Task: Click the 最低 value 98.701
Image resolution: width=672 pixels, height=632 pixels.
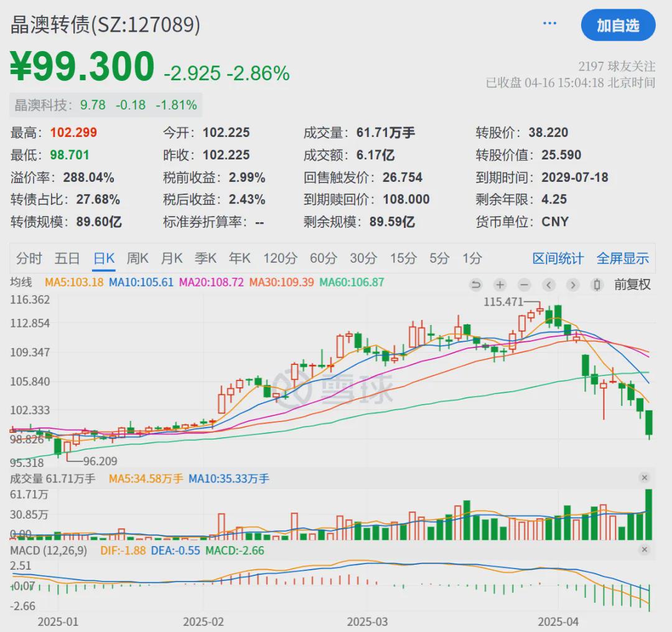Action: pos(70,155)
